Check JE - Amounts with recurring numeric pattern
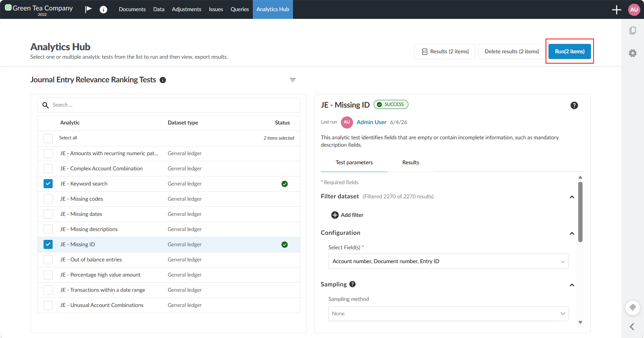This screenshot has width=644, height=338. (48, 153)
